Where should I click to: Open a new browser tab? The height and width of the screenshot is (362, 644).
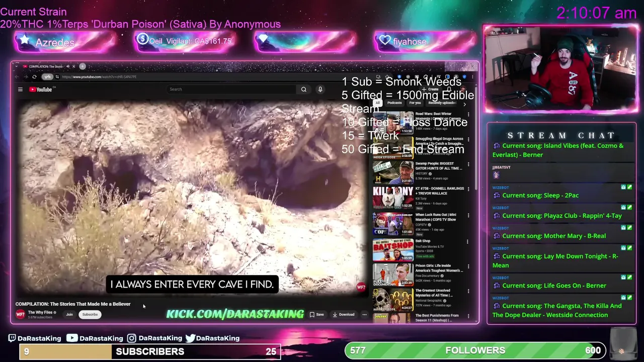point(83,66)
